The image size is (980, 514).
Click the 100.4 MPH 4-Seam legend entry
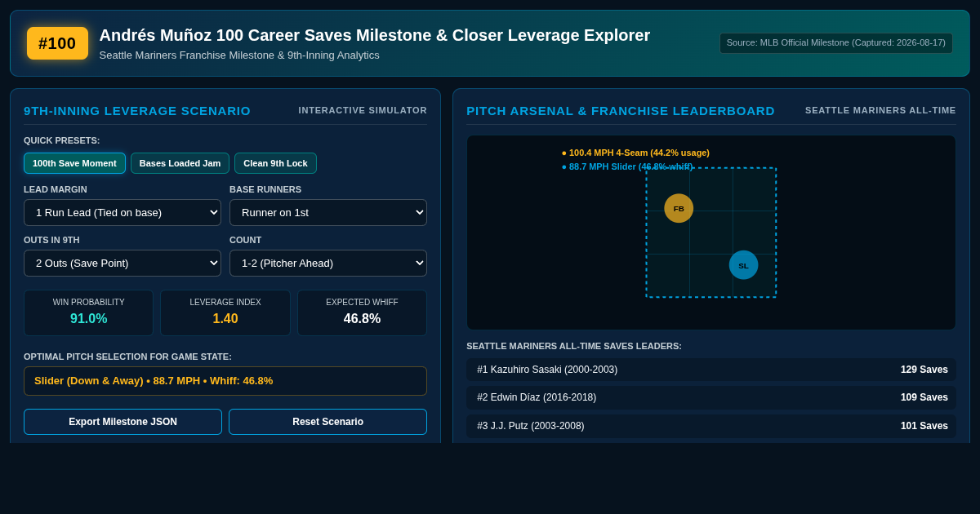pos(635,153)
